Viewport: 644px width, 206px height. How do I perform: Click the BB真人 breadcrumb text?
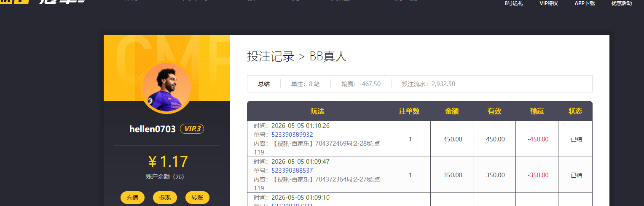[328, 57]
